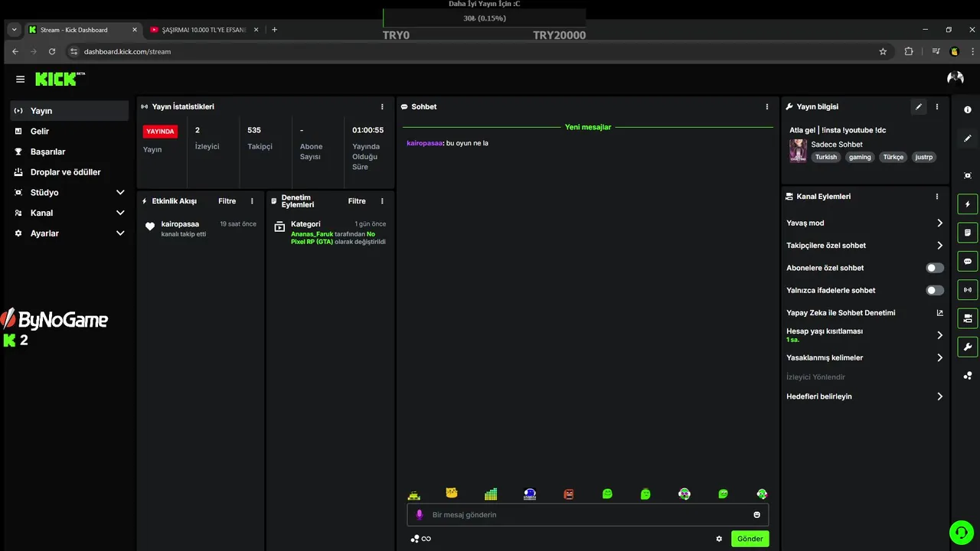Bookmark this page with the star icon
Image resolution: width=980 pixels, height=551 pixels.
(x=883, y=51)
